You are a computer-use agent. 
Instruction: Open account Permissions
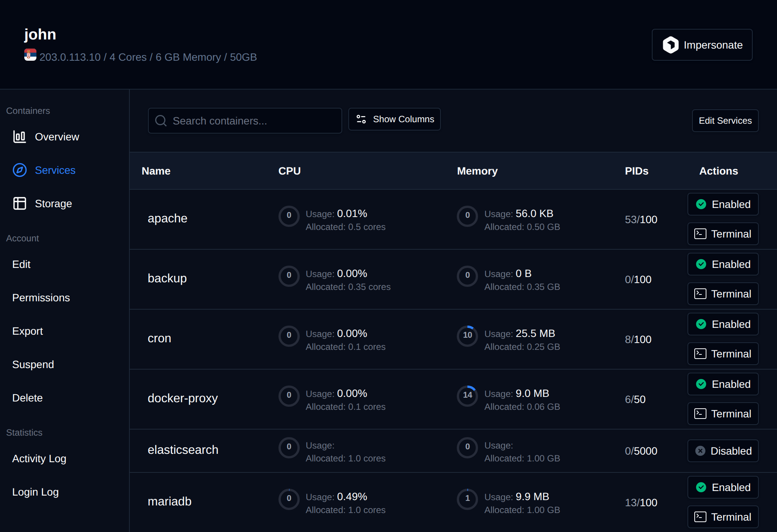[x=41, y=297]
